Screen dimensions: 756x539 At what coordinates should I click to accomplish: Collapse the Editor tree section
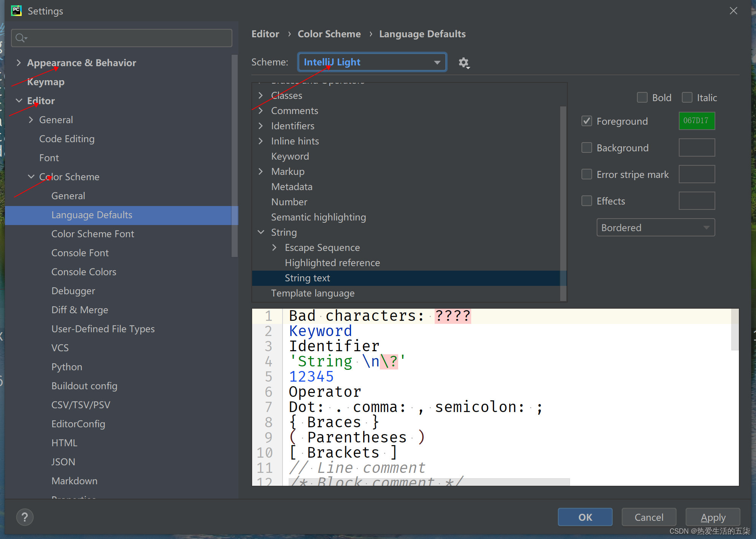pos(19,101)
